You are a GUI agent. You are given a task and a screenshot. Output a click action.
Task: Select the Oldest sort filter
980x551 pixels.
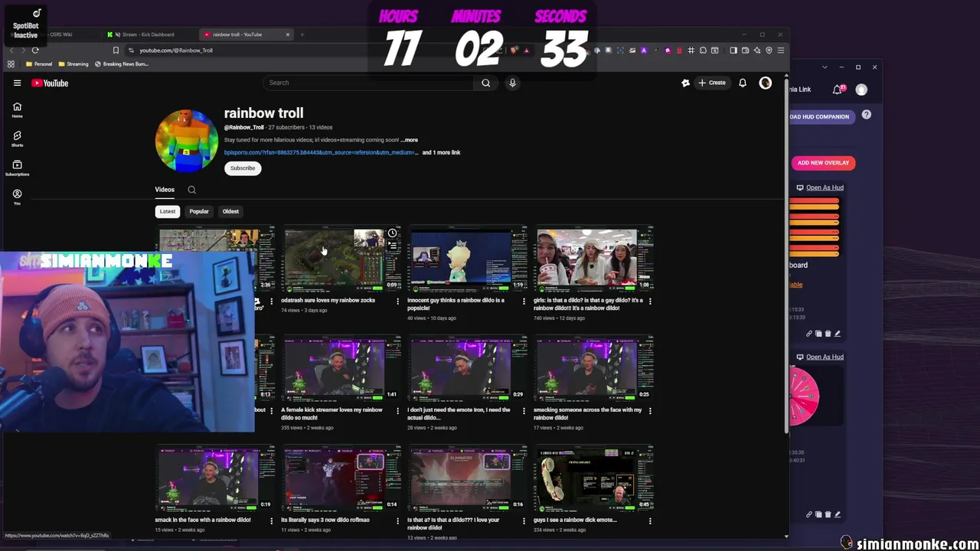[x=230, y=211]
